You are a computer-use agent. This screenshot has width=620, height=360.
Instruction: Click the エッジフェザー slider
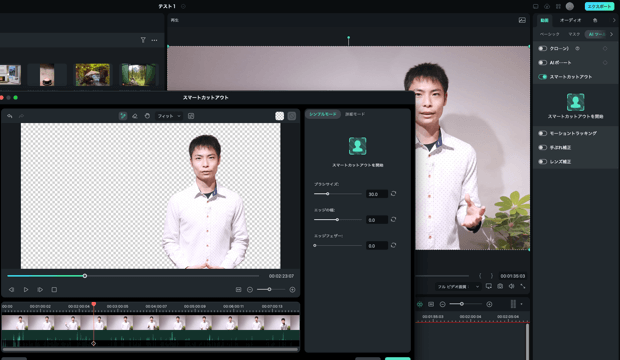coord(338,245)
